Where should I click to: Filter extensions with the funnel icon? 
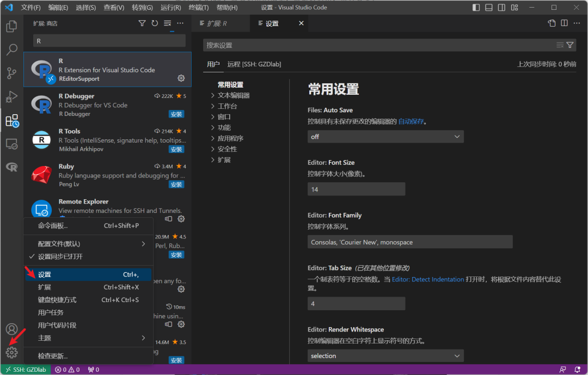142,23
